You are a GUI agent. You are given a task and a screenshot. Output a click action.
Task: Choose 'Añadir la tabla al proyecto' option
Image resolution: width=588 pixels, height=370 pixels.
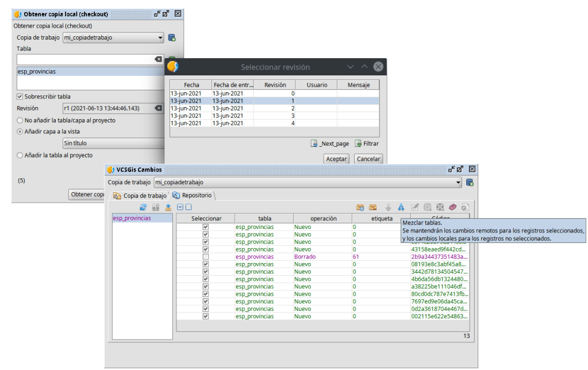(x=20, y=155)
